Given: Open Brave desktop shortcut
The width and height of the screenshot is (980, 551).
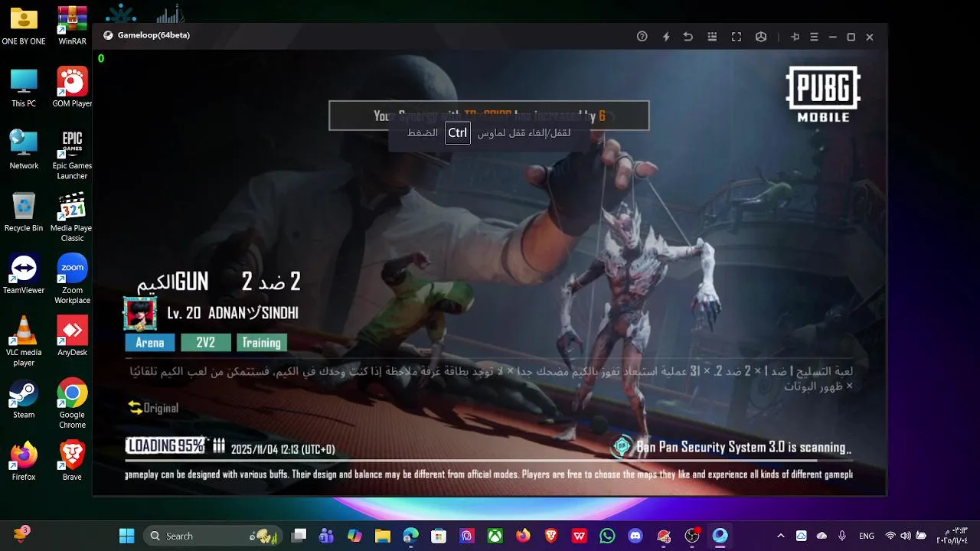Looking at the screenshot, I should (72, 461).
